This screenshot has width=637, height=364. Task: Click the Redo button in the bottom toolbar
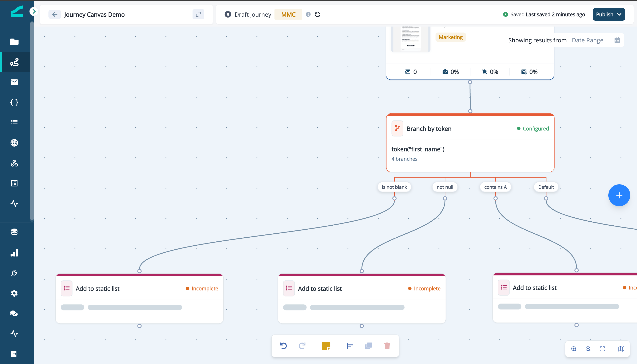point(302,346)
